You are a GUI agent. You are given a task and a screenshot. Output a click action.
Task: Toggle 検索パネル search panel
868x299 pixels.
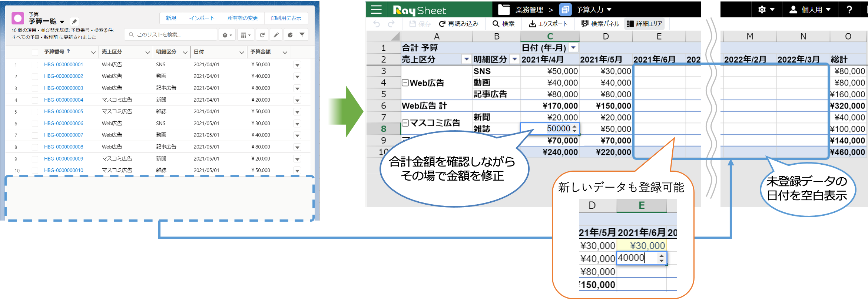tap(600, 24)
